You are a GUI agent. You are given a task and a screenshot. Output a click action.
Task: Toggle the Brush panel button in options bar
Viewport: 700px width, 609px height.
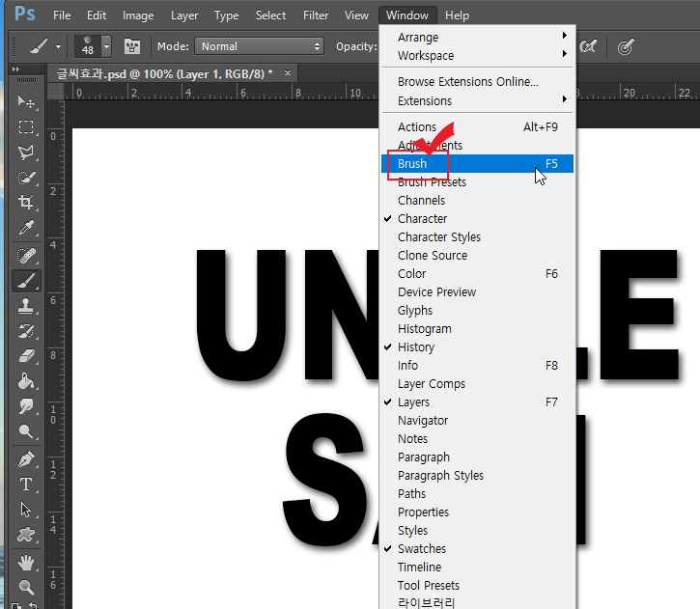pyautogui.click(x=132, y=46)
